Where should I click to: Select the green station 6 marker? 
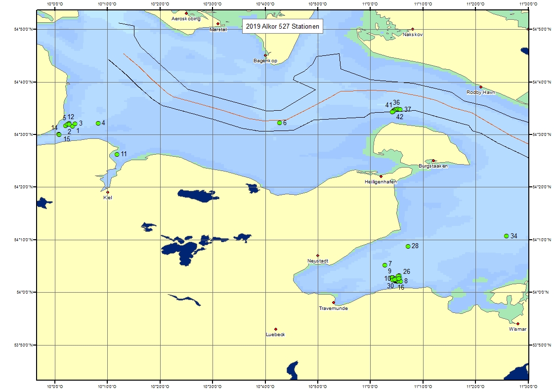(x=280, y=123)
